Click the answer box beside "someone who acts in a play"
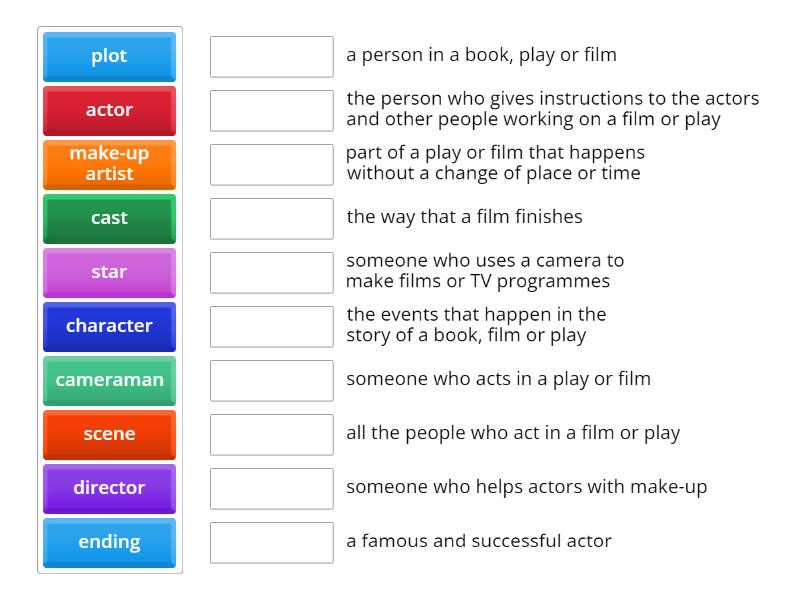This screenshot has width=800, height=600. (271, 380)
